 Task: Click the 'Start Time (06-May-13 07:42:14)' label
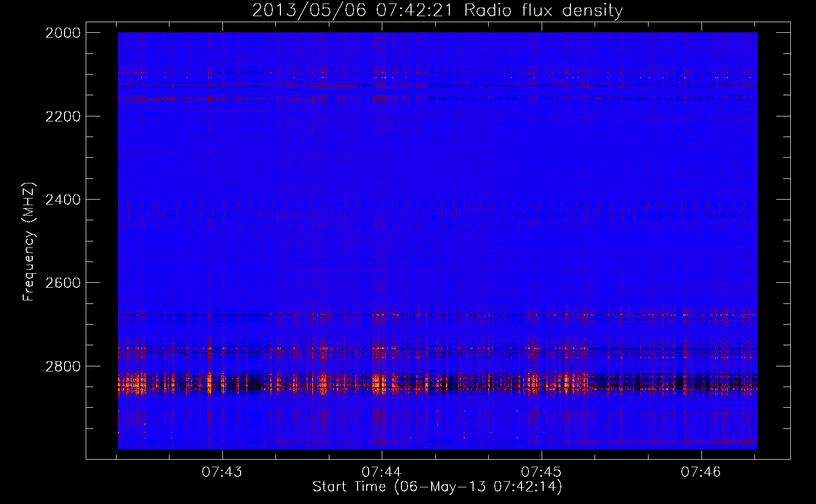click(437, 487)
